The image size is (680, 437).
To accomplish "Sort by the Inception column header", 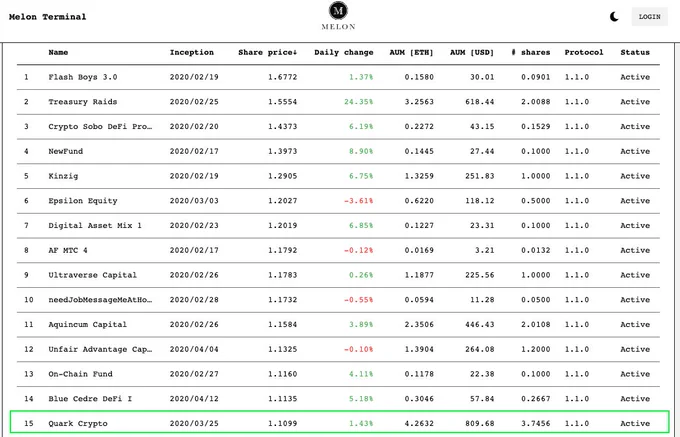I will pyautogui.click(x=192, y=52).
